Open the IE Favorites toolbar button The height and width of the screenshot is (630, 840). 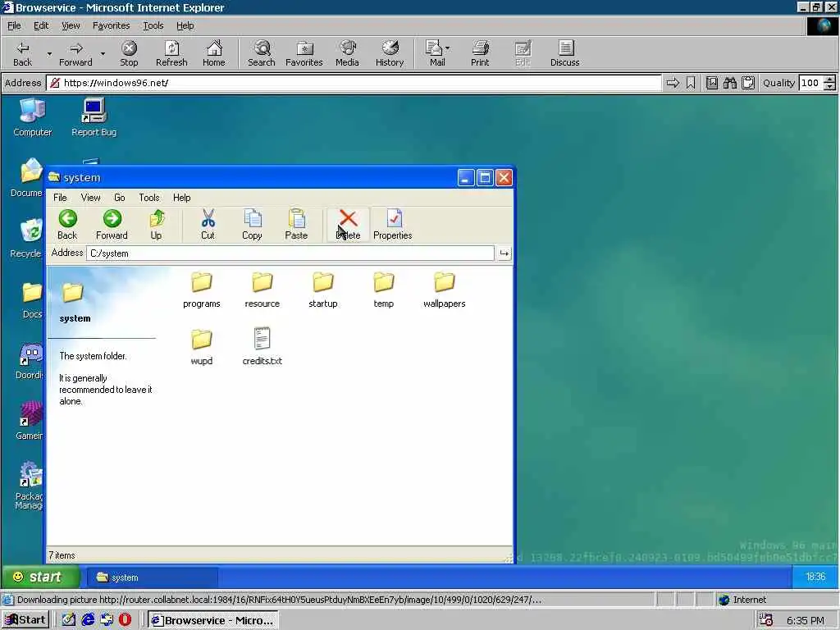point(304,53)
